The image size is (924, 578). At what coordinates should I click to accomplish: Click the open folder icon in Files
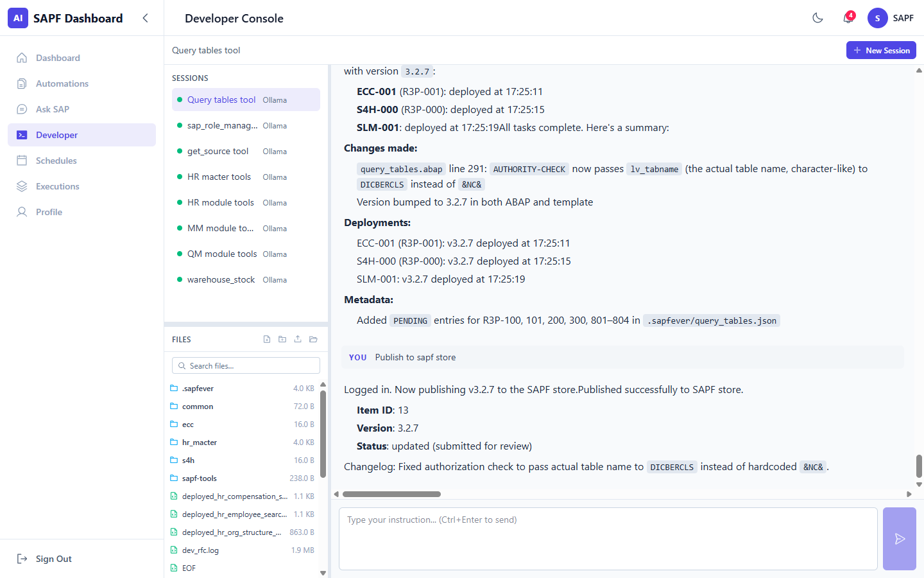coord(313,339)
